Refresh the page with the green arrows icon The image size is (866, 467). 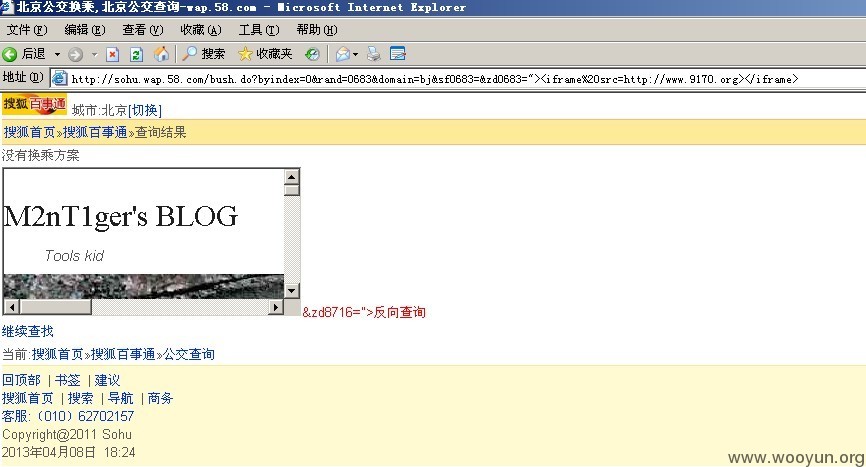(136, 54)
